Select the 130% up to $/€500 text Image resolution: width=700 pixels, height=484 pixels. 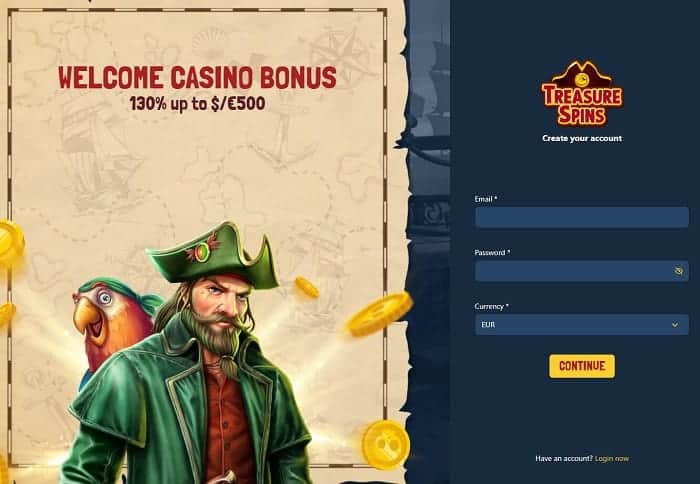click(197, 104)
